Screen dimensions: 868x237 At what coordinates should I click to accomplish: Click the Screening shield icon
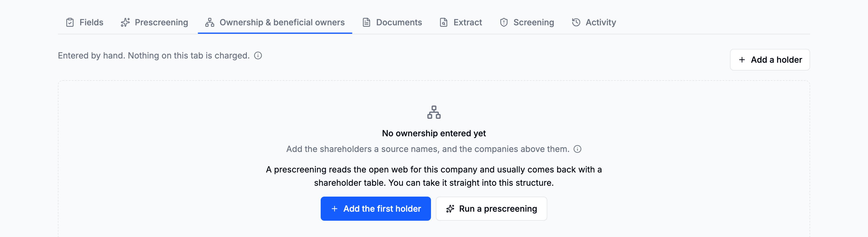pyautogui.click(x=504, y=22)
